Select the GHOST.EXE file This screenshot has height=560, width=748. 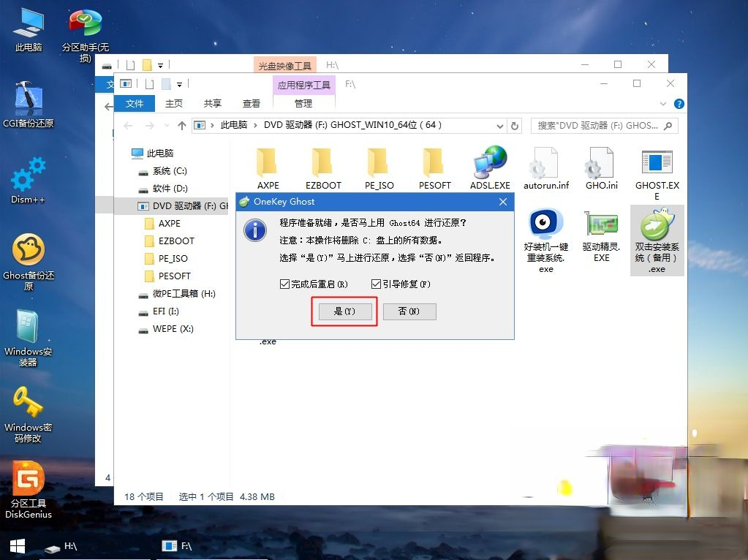pos(657,174)
